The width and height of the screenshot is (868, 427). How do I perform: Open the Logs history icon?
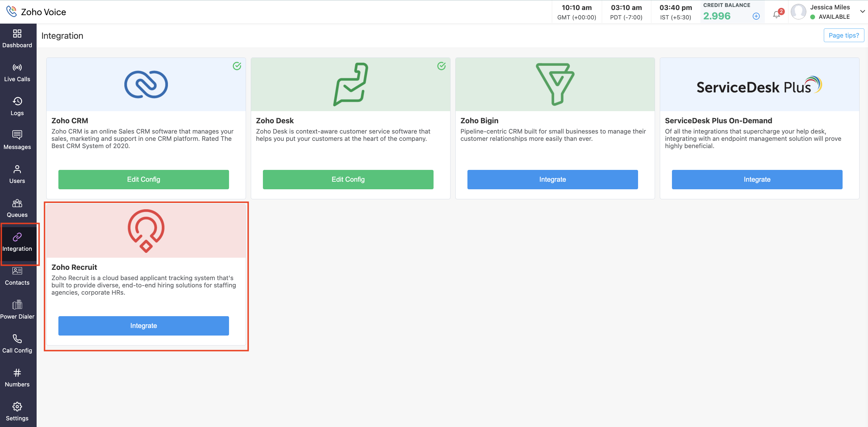coord(17,101)
